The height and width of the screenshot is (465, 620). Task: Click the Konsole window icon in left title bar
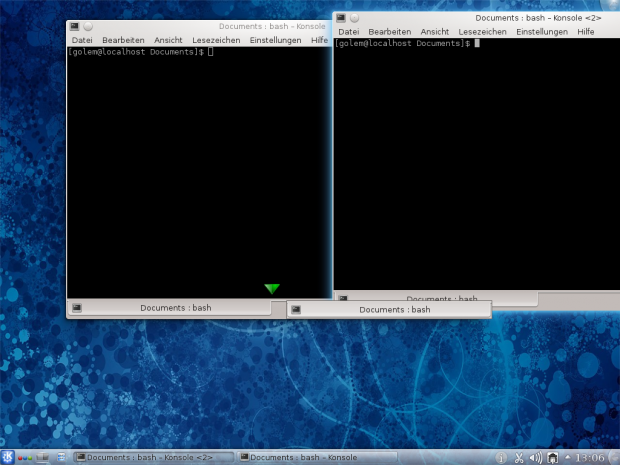73,27
